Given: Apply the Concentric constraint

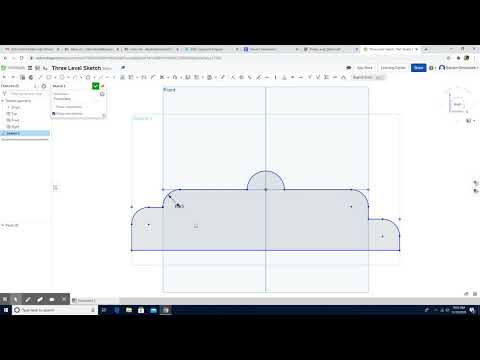Looking at the screenshot, I should coord(241,77).
